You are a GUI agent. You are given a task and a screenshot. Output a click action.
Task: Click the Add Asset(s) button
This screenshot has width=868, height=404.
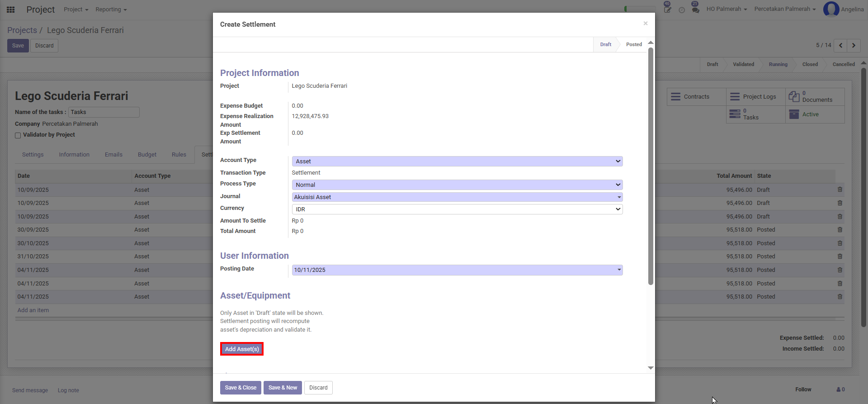coord(242,349)
